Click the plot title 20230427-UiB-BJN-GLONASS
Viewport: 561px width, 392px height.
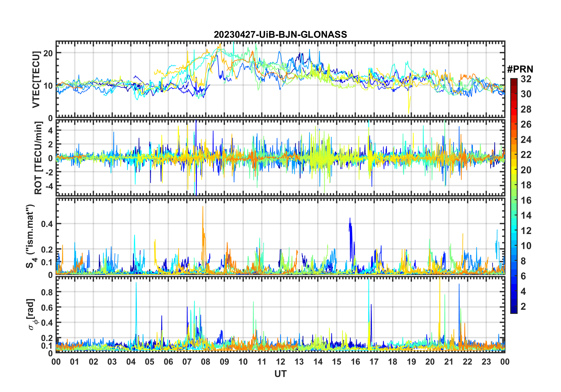coord(280,34)
